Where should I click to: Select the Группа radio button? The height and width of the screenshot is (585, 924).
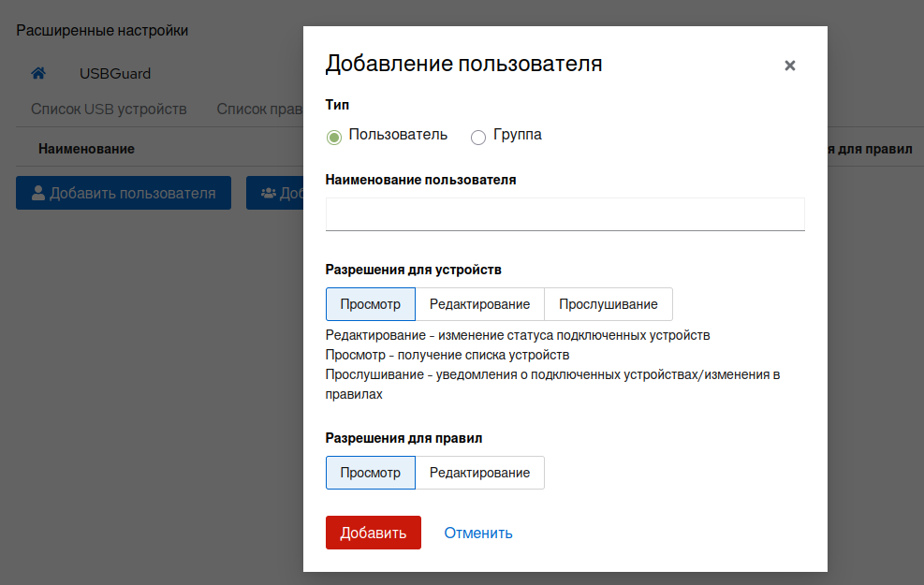[x=478, y=137]
